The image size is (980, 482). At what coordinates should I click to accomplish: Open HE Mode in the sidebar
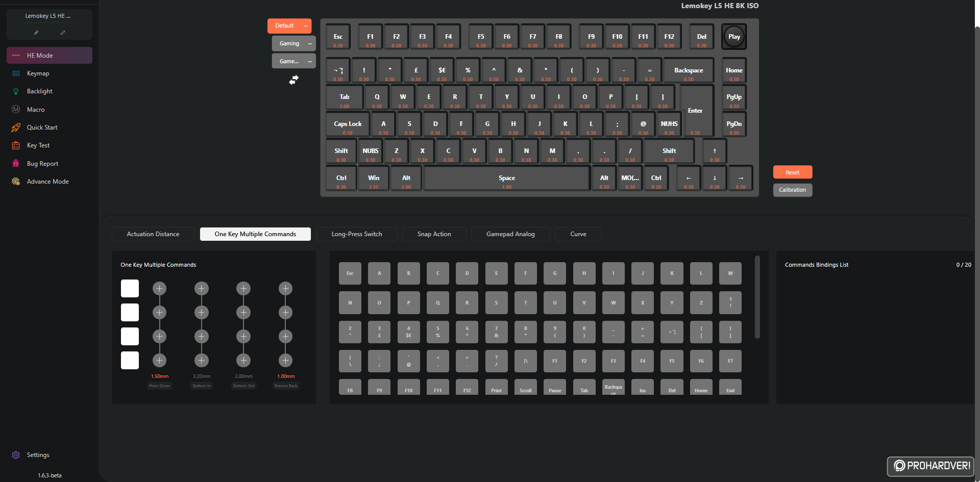pyautogui.click(x=50, y=56)
